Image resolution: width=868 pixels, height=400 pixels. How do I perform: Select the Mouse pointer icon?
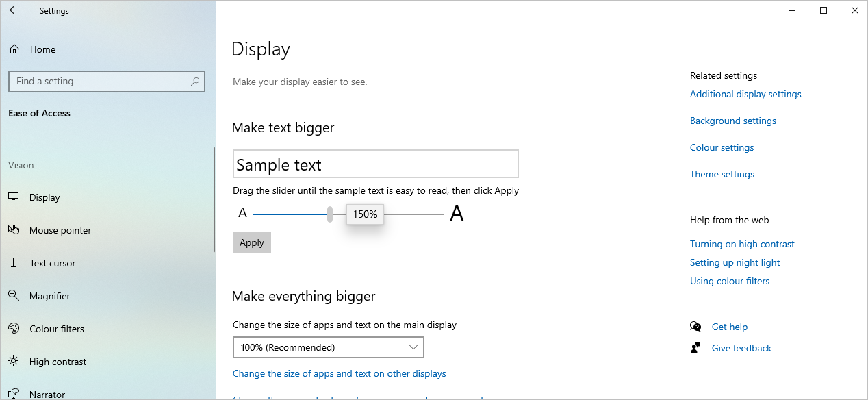(14, 230)
